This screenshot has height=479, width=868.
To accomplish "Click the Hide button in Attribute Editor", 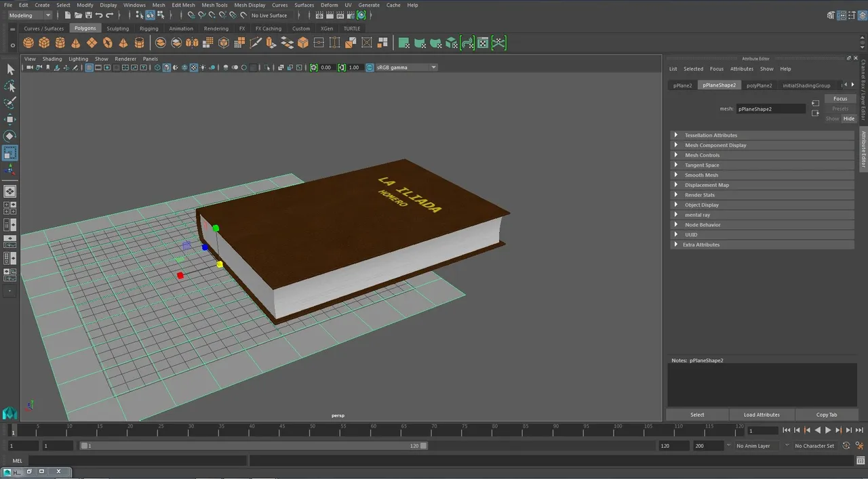I will coord(848,119).
